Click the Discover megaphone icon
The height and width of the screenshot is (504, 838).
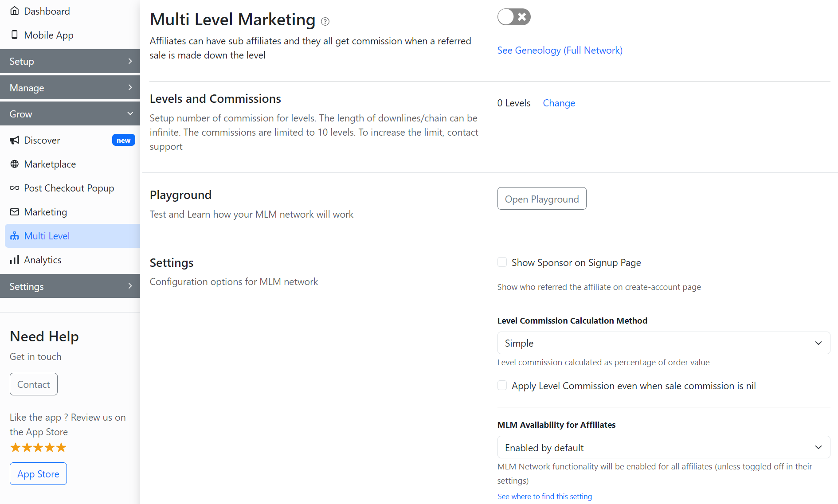point(15,140)
